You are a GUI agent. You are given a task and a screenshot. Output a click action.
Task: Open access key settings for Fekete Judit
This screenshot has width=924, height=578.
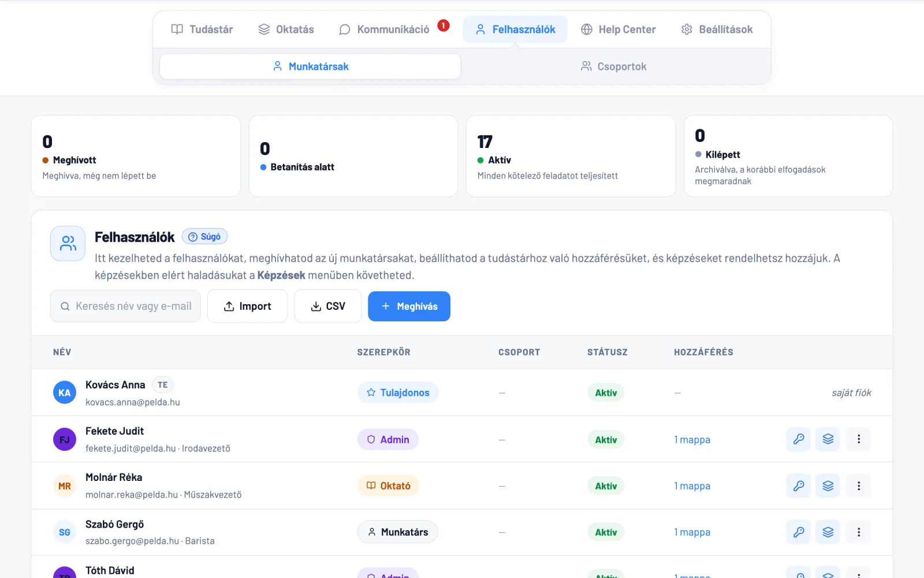pyautogui.click(x=799, y=439)
